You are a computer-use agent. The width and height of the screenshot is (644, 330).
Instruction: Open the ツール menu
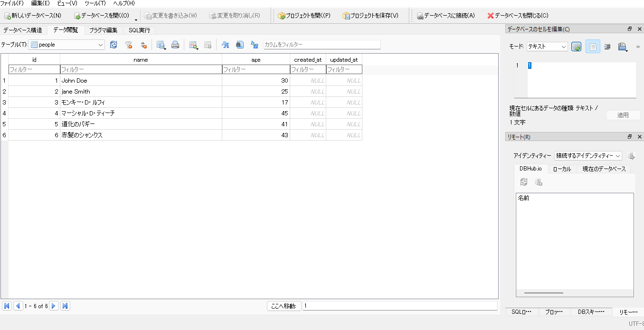[x=95, y=3]
